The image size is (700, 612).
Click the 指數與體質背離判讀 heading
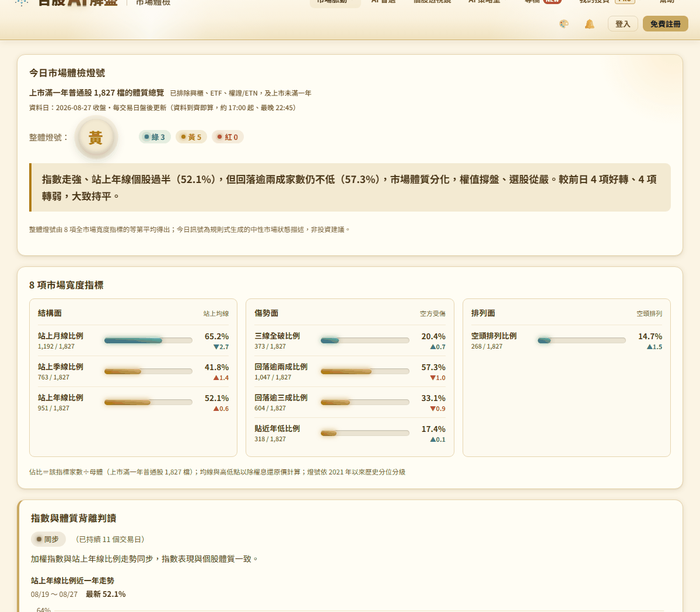(73, 518)
